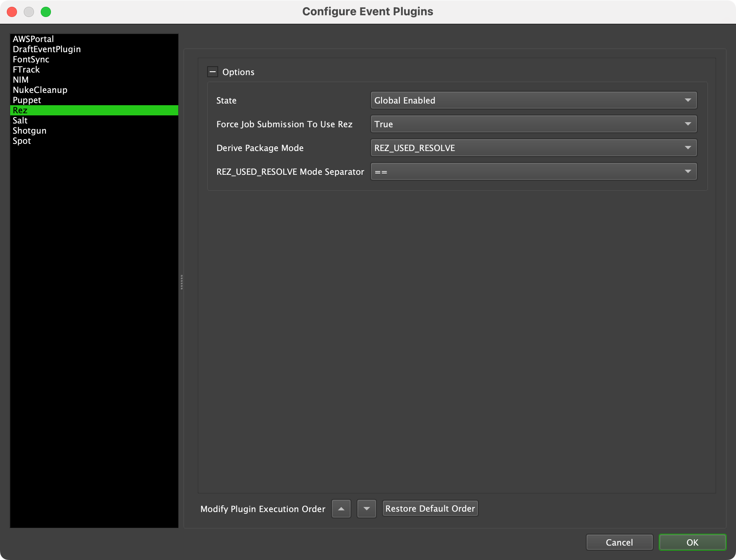Choose FontSync plugin
The image size is (736, 560).
[x=31, y=59]
